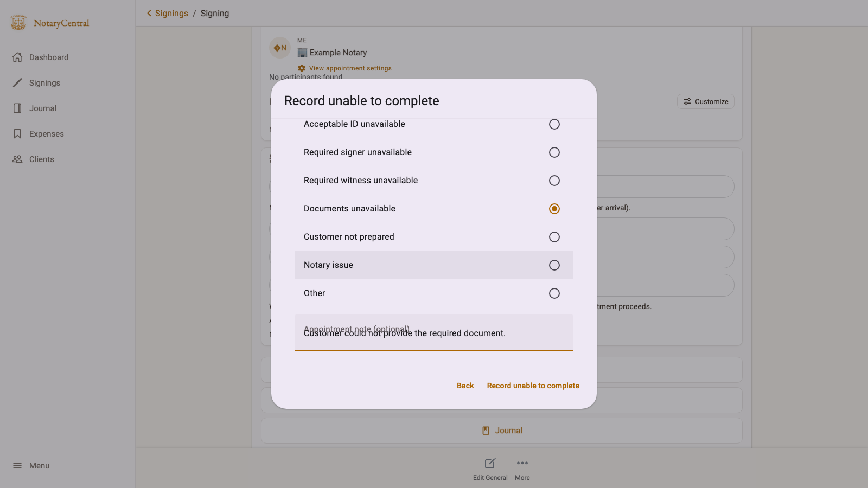Viewport: 868px width, 488px height.
Task: Click the Expenses bookmark icon
Action: click(x=17, y=134)
